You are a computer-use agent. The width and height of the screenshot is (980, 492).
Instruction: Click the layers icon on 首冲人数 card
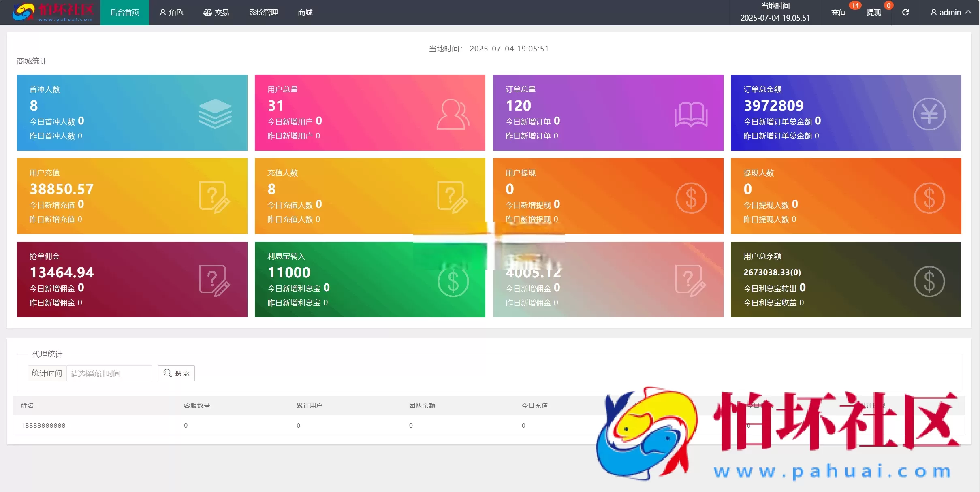pyautogui.click(x=215, y=114)
